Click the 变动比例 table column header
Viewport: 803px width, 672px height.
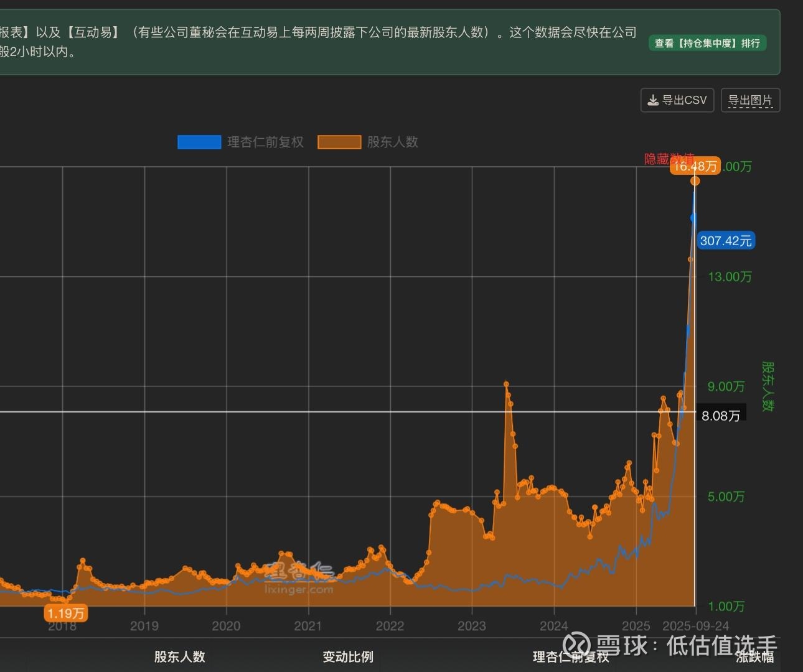(x=348, y=656)
